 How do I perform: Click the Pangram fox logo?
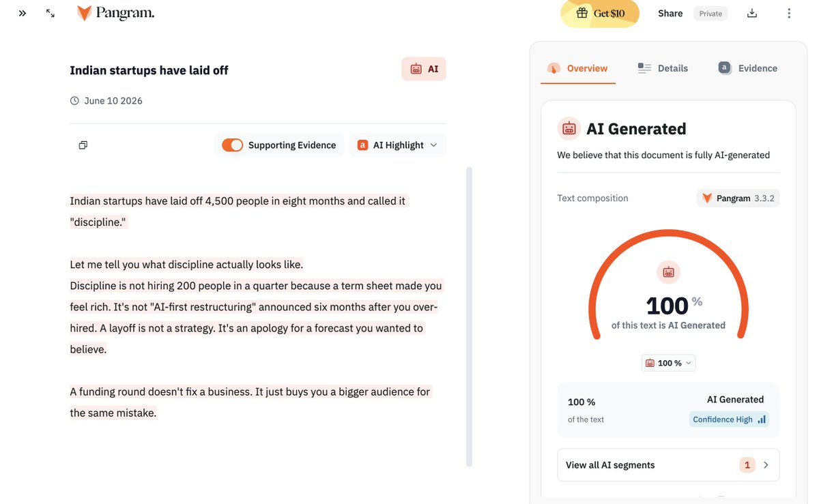point(85,13)
